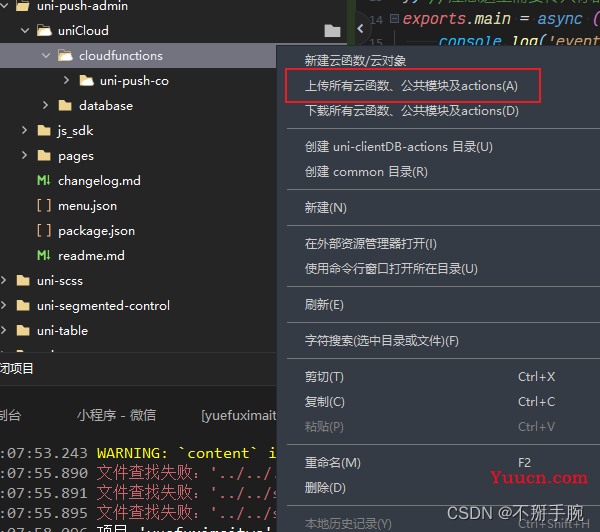Expand the uni-scss folder
The height and width of the screenshot is (532, 600).
(x=4, y=281)
